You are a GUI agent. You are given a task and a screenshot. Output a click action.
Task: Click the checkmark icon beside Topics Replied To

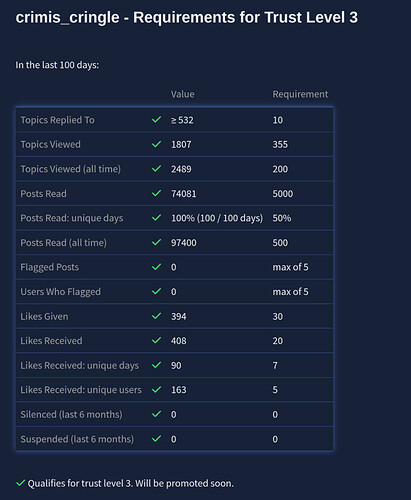click(x=156, y=119)
